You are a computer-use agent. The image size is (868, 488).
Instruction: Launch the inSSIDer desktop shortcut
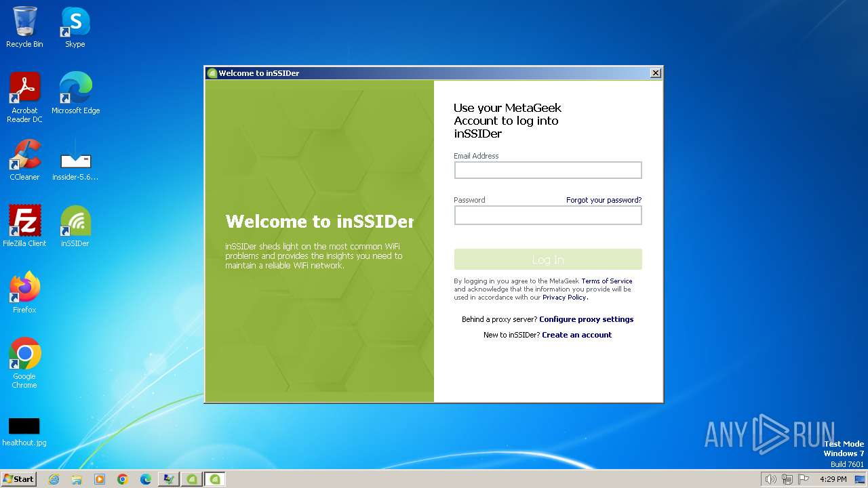[75, 226]
